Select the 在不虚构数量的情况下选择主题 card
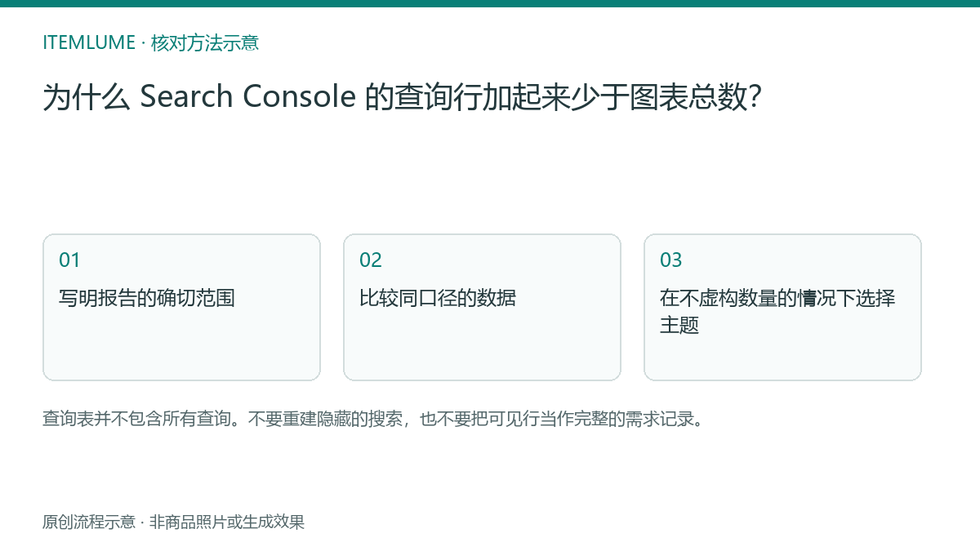The height and width of the screenshot is (551, 980). coord(782,307)
